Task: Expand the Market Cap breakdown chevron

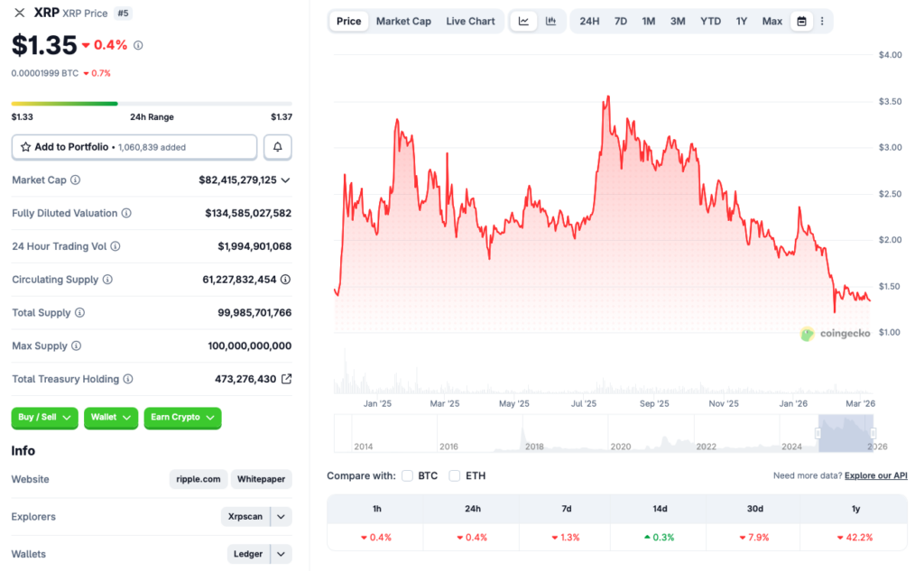Action: tap(285, 180)
